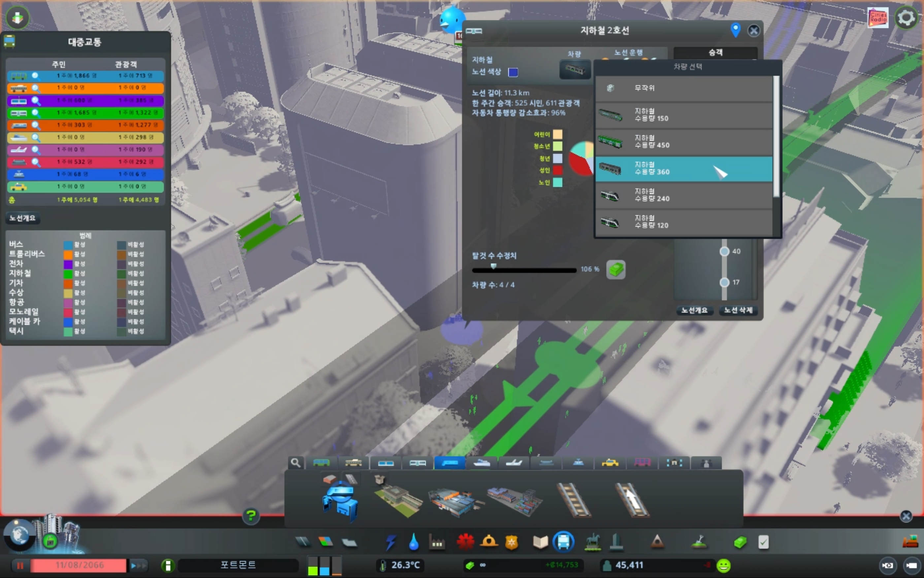
Task: Switch to the ship transport tab
Action: pyautogui.click(x=482, y=463)
